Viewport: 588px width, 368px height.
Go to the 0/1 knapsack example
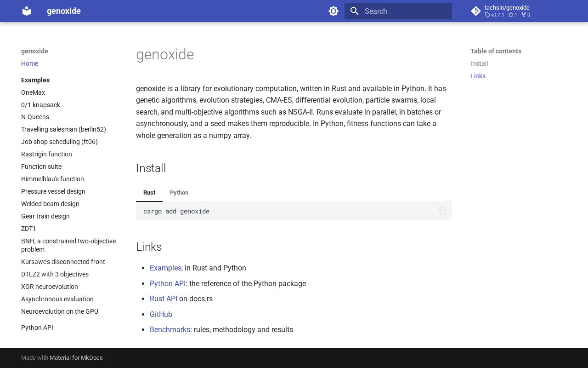pos(40,105)
